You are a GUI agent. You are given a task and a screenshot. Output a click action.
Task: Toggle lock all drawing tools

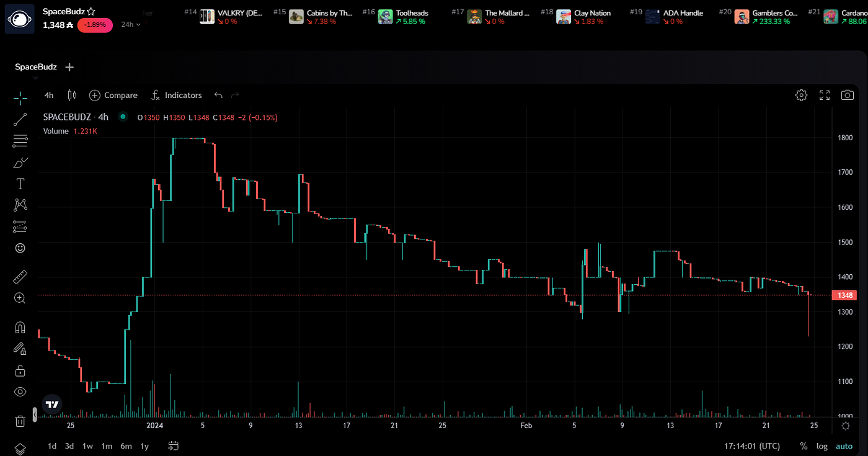[20, 370]
